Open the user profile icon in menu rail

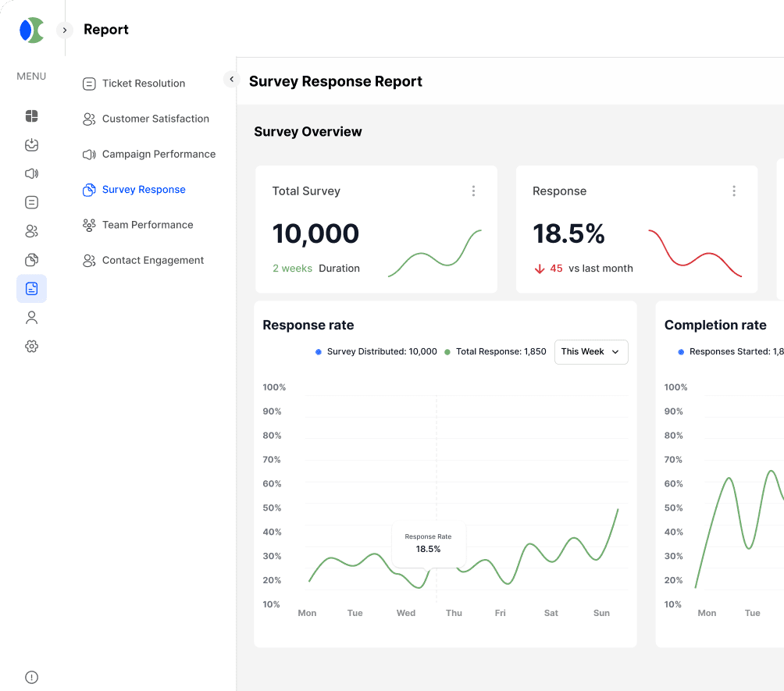coord(31,318)
